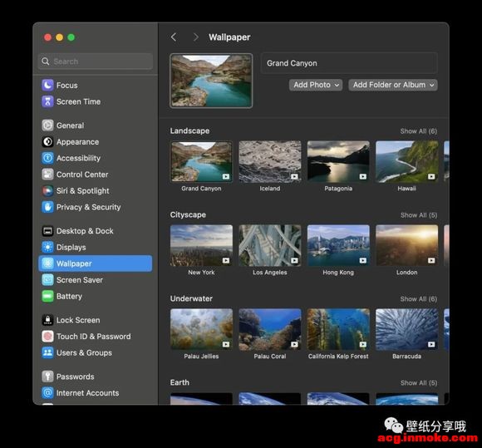
Task: Click the Underwater section heading
Action: click(191, 299)
